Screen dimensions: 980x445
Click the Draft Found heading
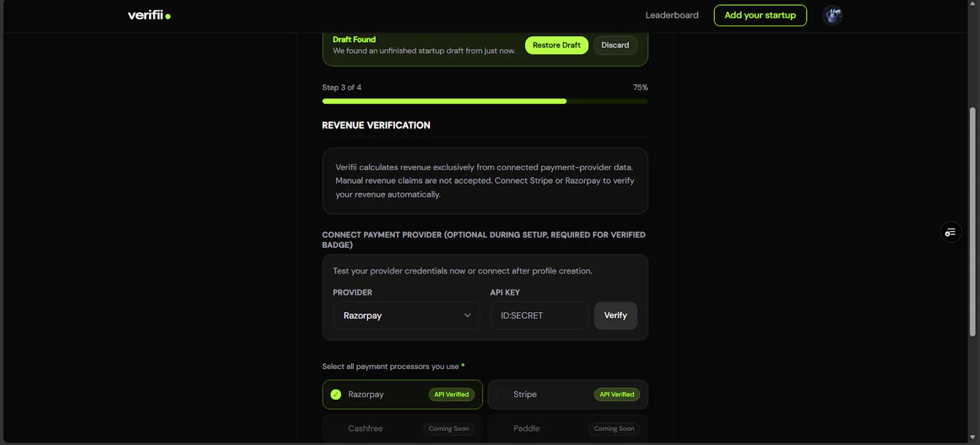[354, 39]
